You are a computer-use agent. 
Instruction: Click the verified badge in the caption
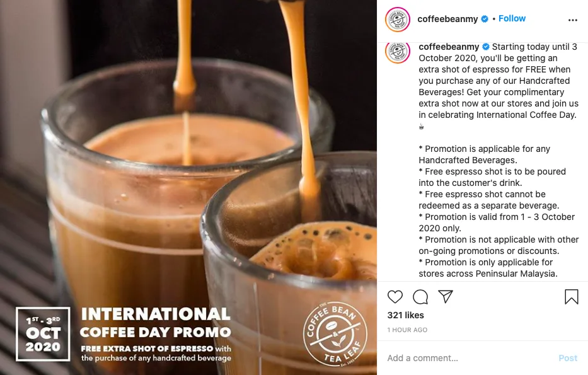click(x=486, y=47)
